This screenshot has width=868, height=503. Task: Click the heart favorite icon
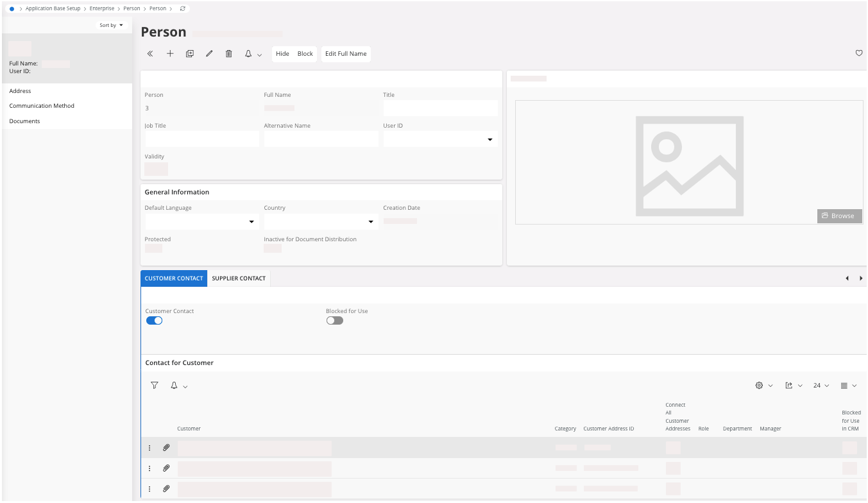click(x=859, y=53)
